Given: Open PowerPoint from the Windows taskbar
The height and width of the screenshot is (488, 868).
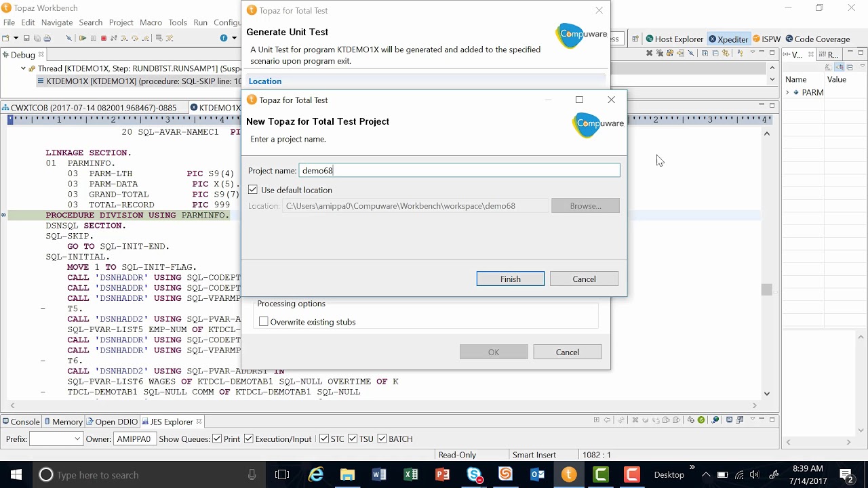Looking at the screenshot, I should click(442, 474).
